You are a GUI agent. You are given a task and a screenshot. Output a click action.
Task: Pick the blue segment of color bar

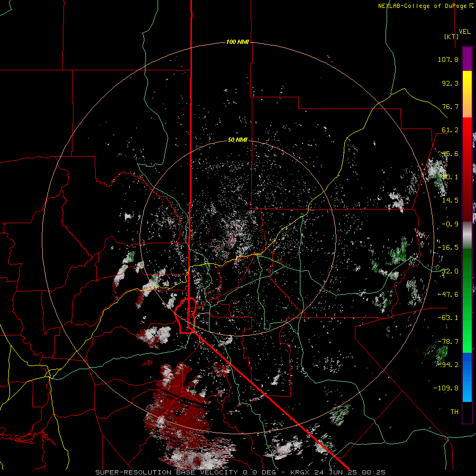click(x=467, y=377)
